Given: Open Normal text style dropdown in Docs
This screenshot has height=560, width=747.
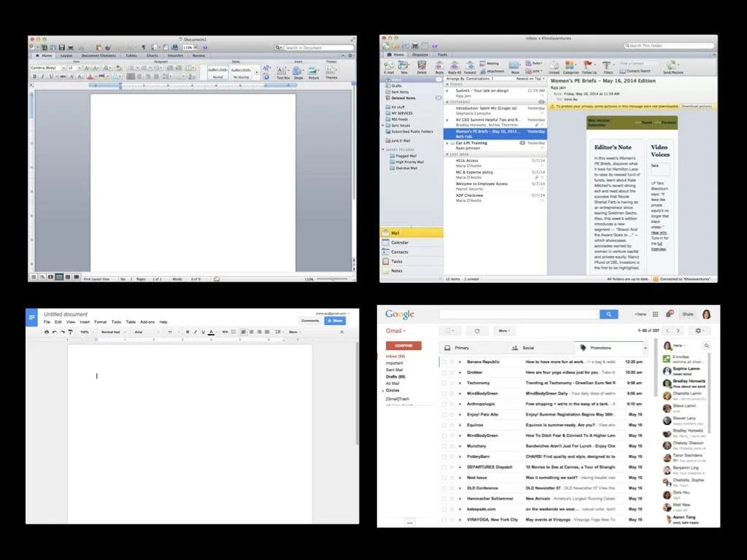Looking at the screenshot, I should pos(113,332).
